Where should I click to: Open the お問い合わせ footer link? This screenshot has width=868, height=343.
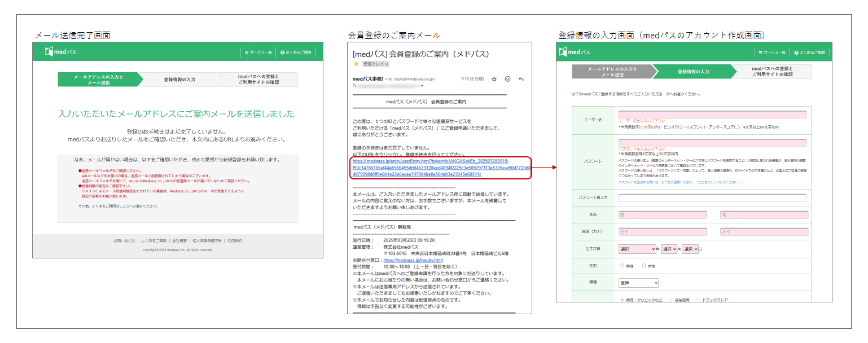pyautogui.click(x=125, y=240)
